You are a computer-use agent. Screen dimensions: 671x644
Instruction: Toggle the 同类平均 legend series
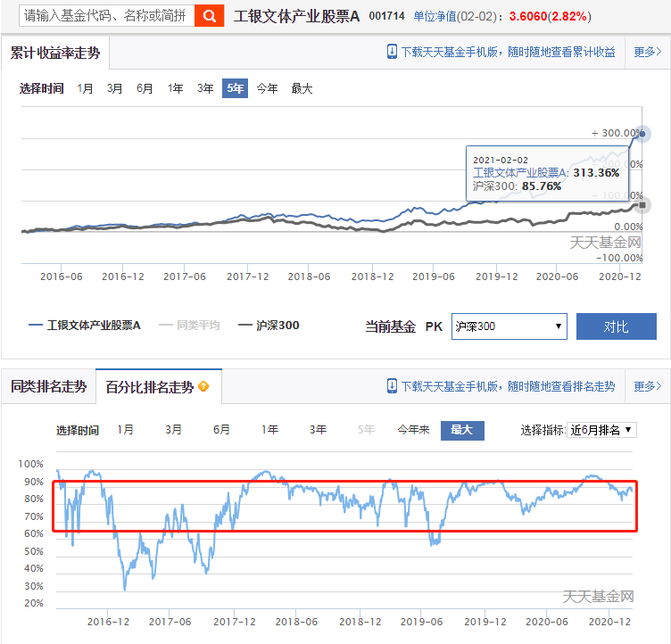coord(189,326)
